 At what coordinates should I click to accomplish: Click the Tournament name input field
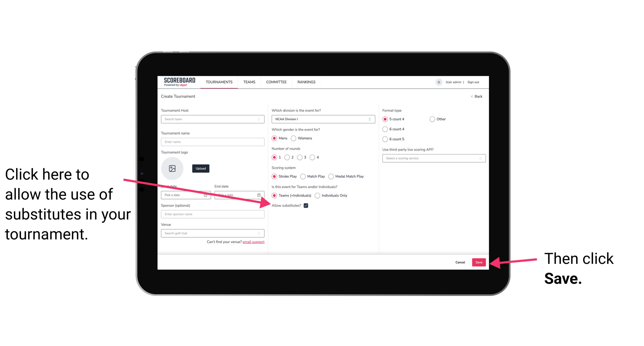click(x=213, y=142)
